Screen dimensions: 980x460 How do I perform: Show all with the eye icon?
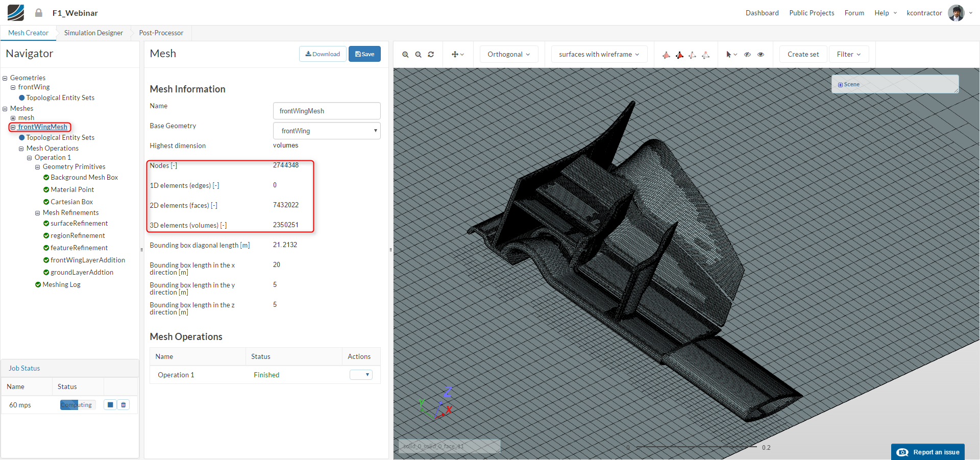coord(761,55)
